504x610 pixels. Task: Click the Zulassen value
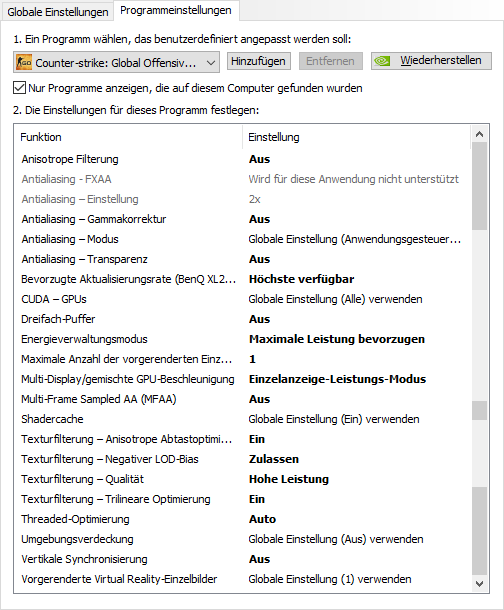[274, 459]
